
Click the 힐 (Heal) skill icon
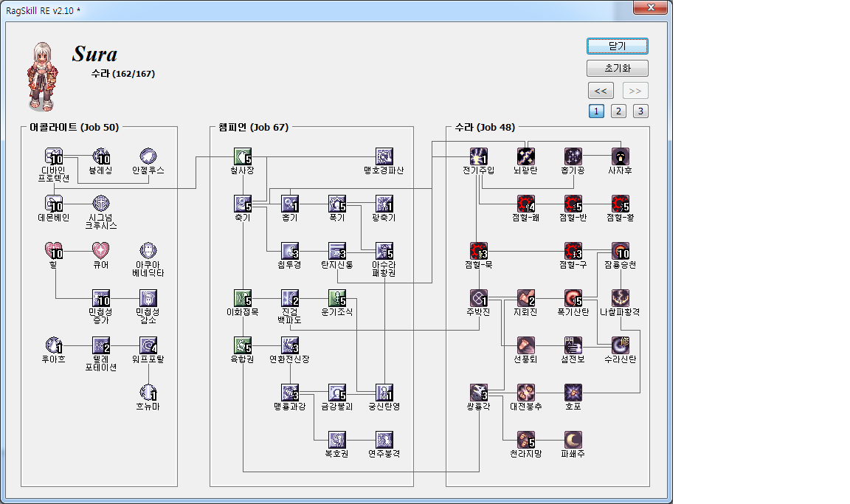pos(55,251)
